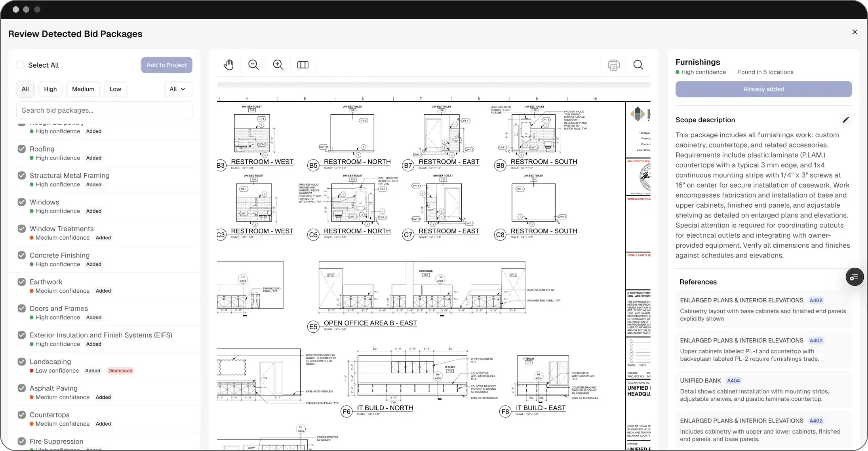Click the Dismissed tag on Landscaping

[x=120, y=371]
